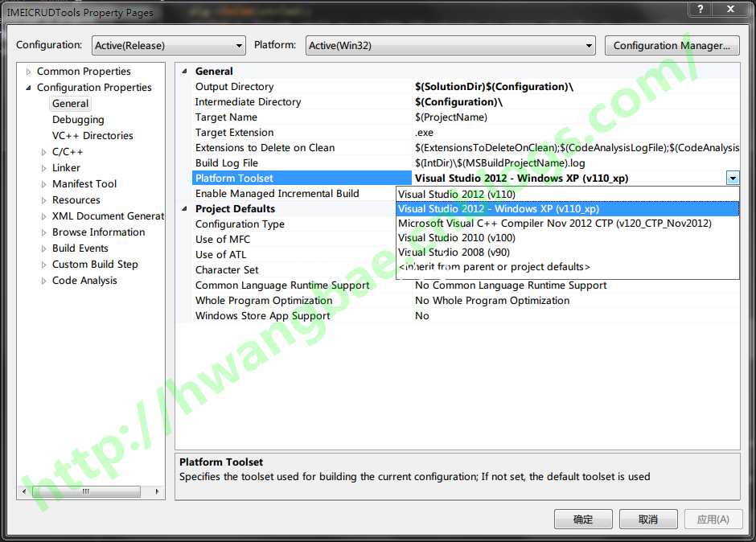This screenshot has width=756, height=542.
Task: Choose Visual Studio 2010 (v100) toolset
Action: click(x=568, y=238)
